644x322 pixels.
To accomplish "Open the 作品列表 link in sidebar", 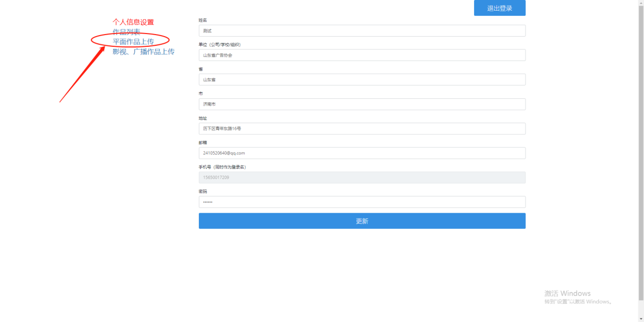I will click(x=126, y=32).
